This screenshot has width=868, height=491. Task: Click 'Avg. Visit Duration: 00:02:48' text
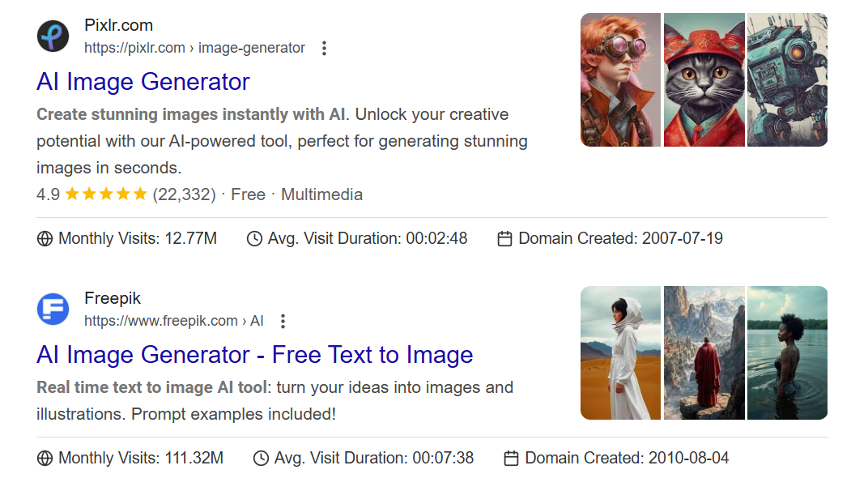tap(368, 239)
